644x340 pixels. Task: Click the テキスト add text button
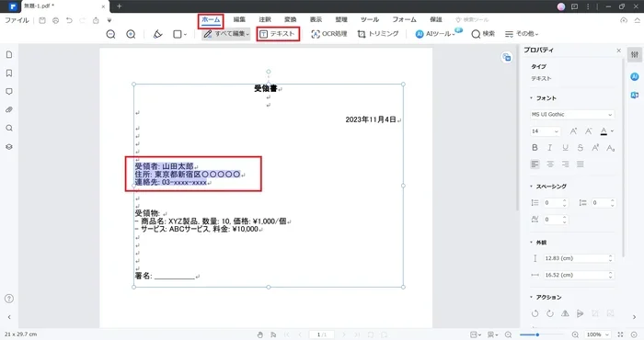pyautogui.click(x=278, y=34)
